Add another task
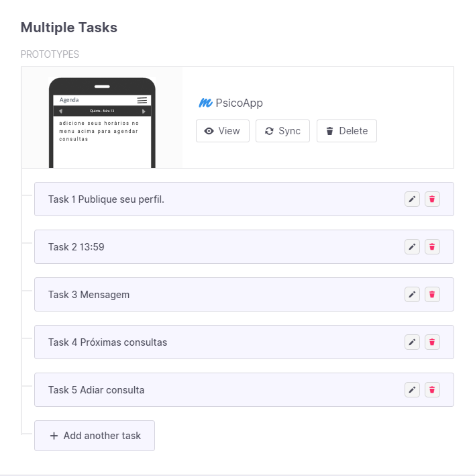 tap(95, 436)
